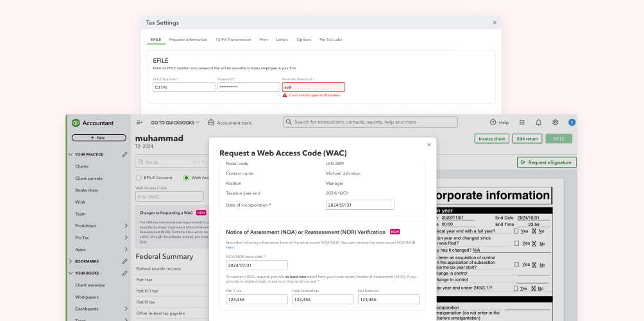Viewport: 644px width, 321px height.
Task: Edit YOUR PRACTICE section with pencil icon
Action: point(124,155)
